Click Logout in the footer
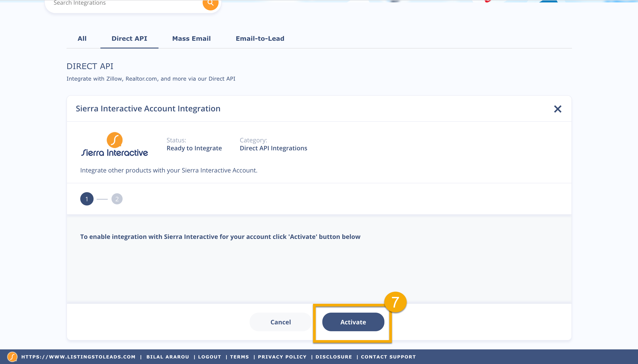 (x=209, y=357)
